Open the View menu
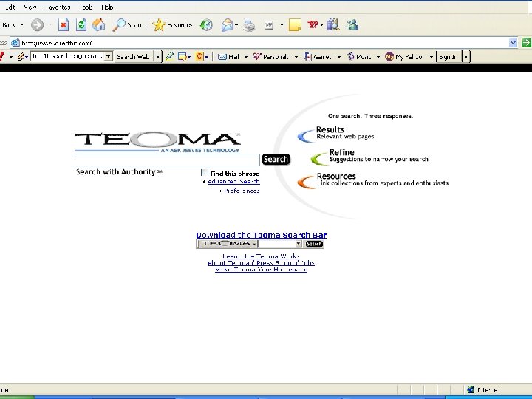 tap(30, 7)
